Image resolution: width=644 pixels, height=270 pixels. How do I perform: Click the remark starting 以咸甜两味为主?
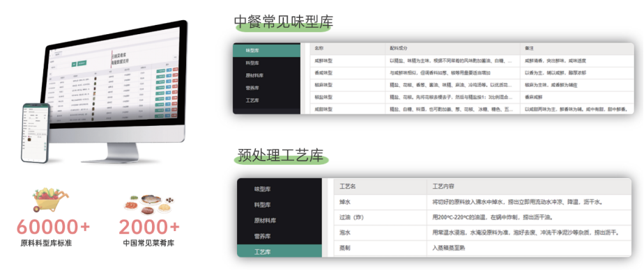577,109
